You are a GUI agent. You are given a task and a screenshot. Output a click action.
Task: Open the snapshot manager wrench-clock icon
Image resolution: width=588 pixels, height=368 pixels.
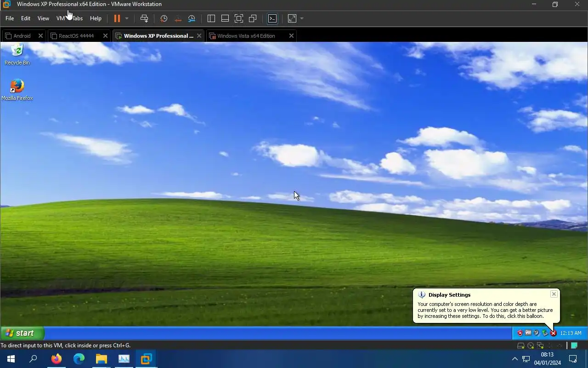pyautogui.click(x=192, y=18)
